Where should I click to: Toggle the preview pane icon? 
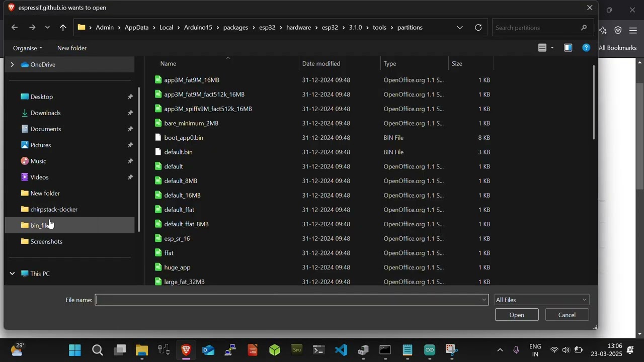coord(568,48)
